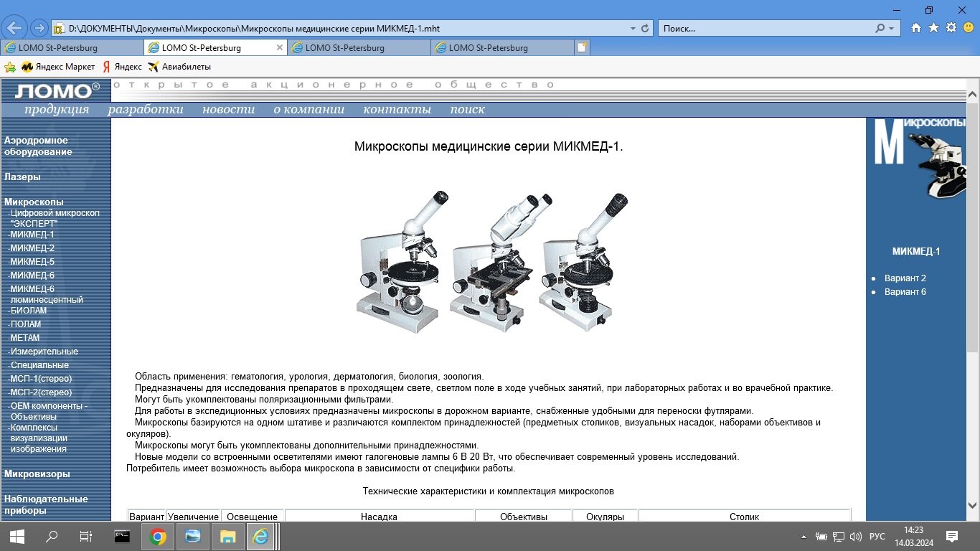Image resolution: width=980 pixels, height=551 pixels.
Task: Expand the address bar dropdown arrow
Action: pyautogui.click(x=633, y=29)
